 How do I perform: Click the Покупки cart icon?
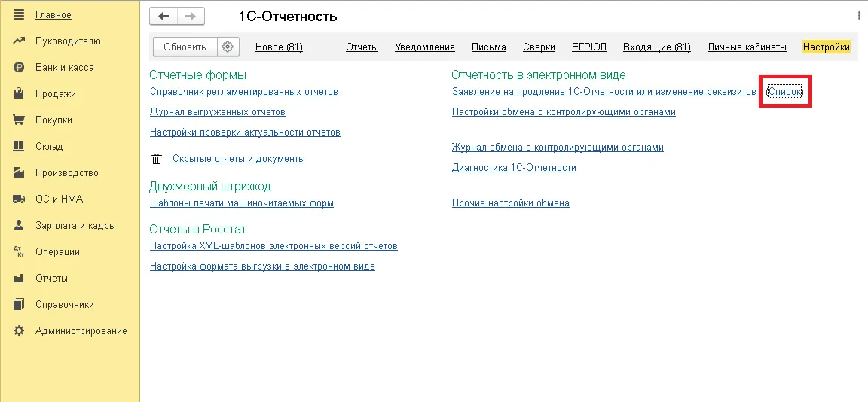(19, 120)
